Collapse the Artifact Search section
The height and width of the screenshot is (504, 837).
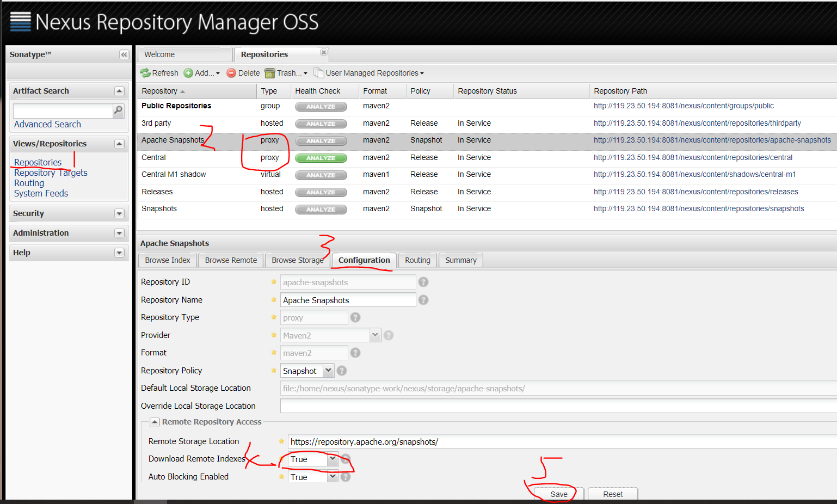point(120,91)
